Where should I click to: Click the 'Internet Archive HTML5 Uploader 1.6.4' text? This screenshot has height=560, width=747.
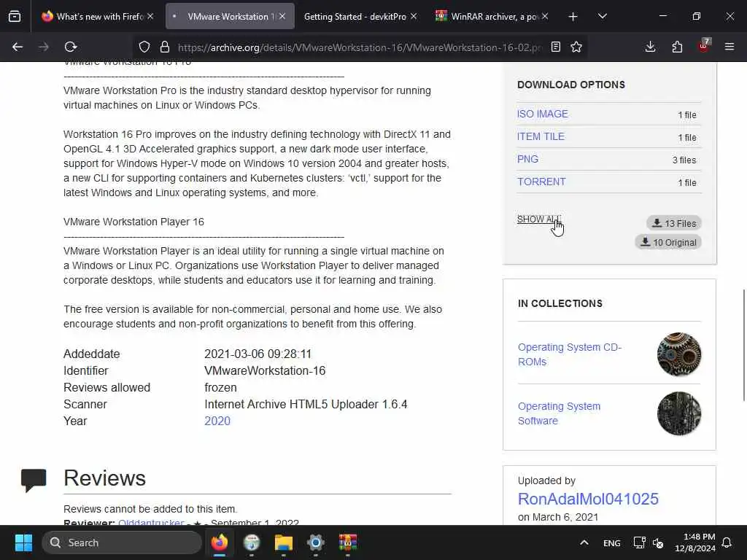tap(306, 404)
